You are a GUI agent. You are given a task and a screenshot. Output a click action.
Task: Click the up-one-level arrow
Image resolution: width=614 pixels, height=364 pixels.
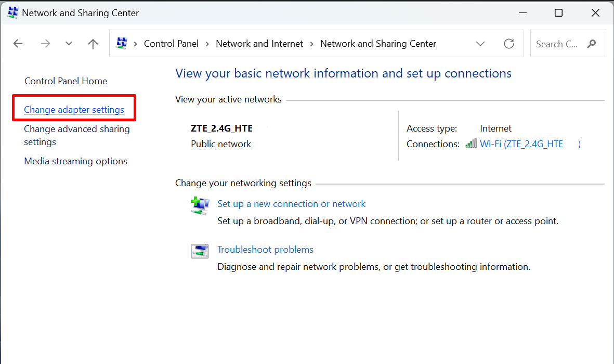[93, 43]
